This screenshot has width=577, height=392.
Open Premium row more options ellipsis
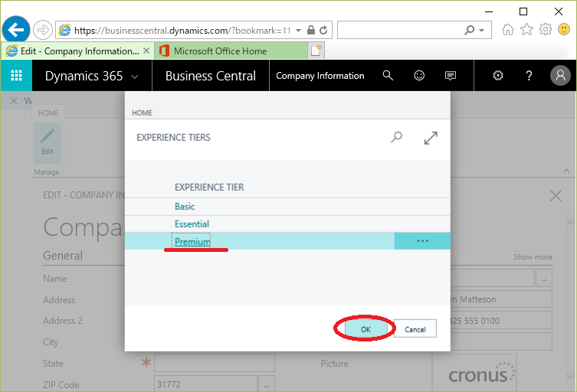pyautogui.click(x=422, y=241)
